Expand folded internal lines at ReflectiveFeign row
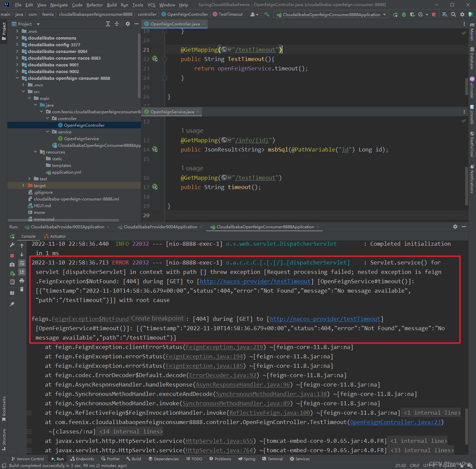The image size is (476, 469). pos(29,413)
